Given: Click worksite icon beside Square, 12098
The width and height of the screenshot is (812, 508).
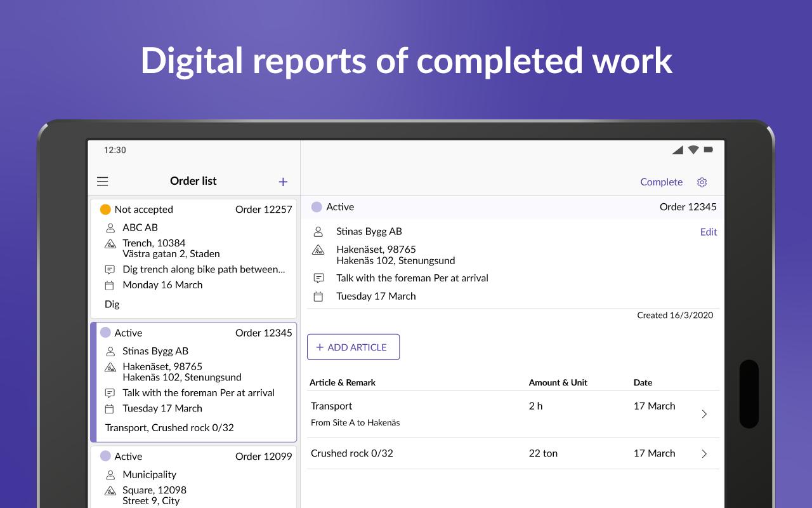Looking at the screenshot, I should click(x=110, y=491).
